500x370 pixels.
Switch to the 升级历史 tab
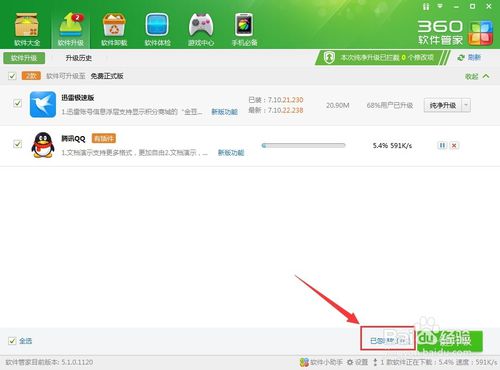click(79, 58)
